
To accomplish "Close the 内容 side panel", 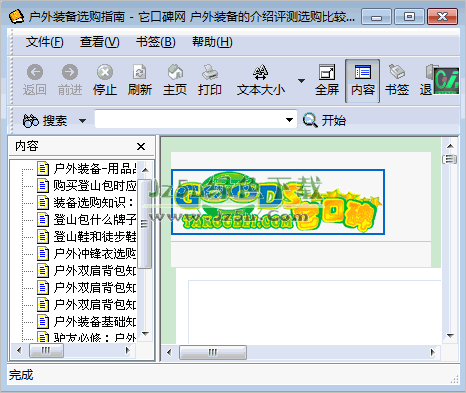I will pos(141,146).
